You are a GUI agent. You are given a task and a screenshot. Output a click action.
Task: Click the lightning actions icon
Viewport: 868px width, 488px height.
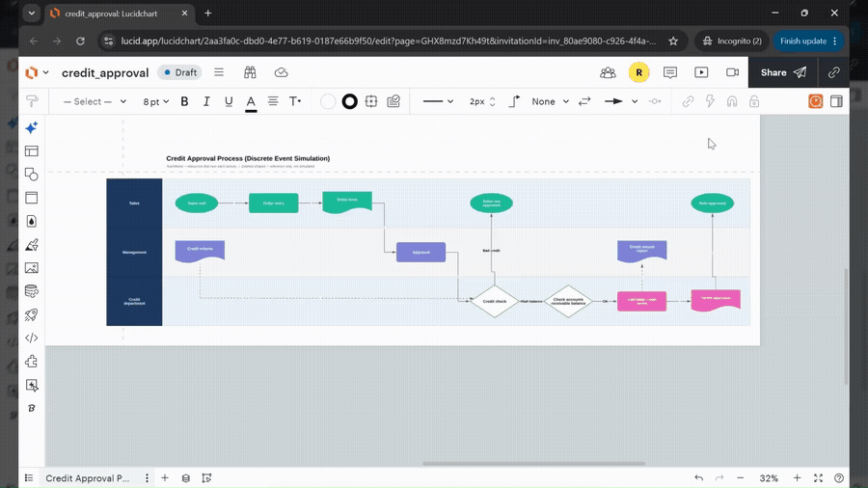pos(710,101)
